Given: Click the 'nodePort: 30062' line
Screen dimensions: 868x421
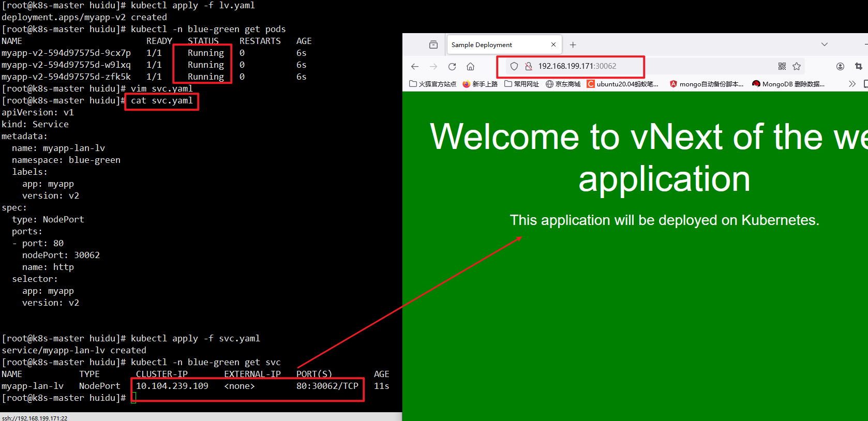Looking at the screenshot, I should [x=61, y=255].
